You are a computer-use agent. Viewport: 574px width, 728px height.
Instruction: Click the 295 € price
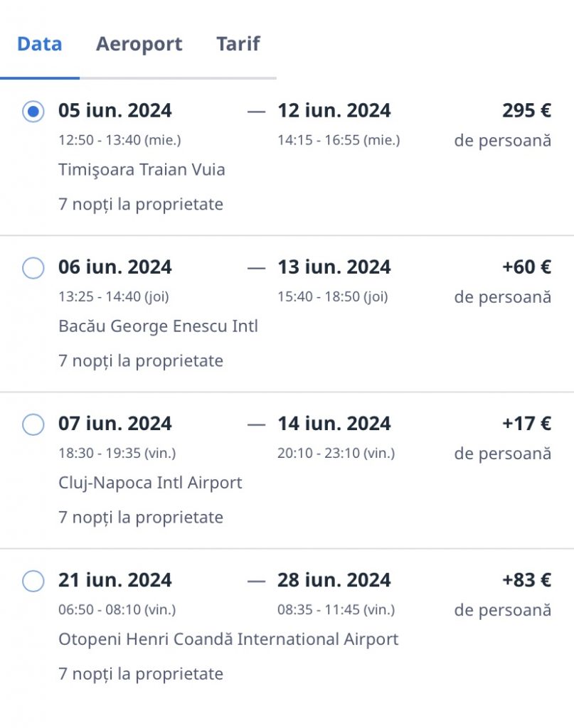tap(526, 111)
